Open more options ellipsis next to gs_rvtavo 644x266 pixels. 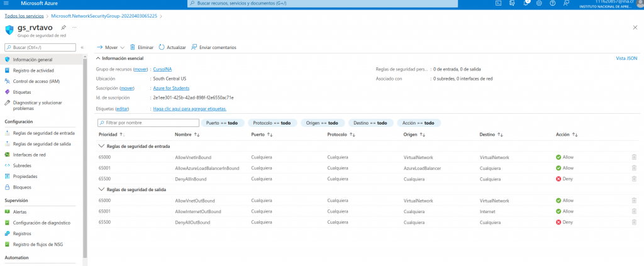point(74,28)
